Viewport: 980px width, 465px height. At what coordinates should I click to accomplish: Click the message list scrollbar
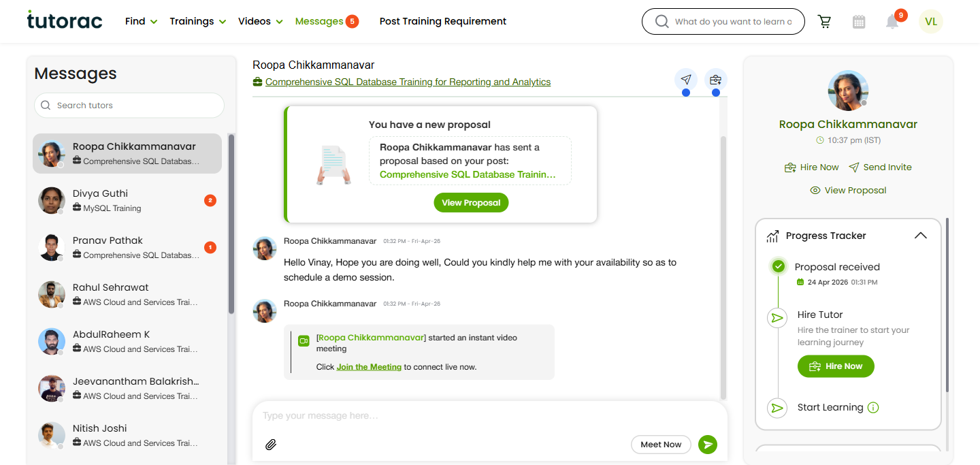tap(231, 225)
